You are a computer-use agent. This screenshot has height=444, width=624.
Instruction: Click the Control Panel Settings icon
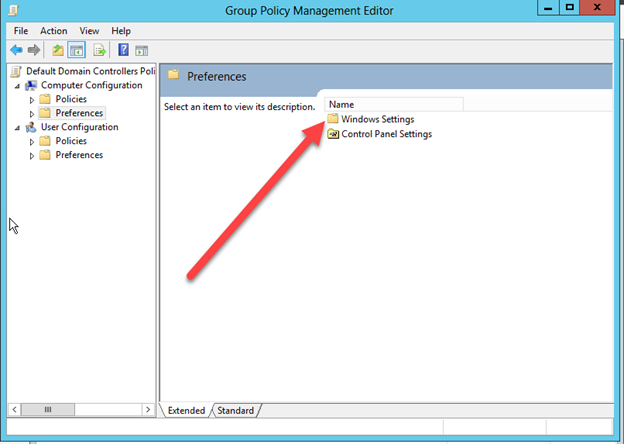tap(333, 134)
